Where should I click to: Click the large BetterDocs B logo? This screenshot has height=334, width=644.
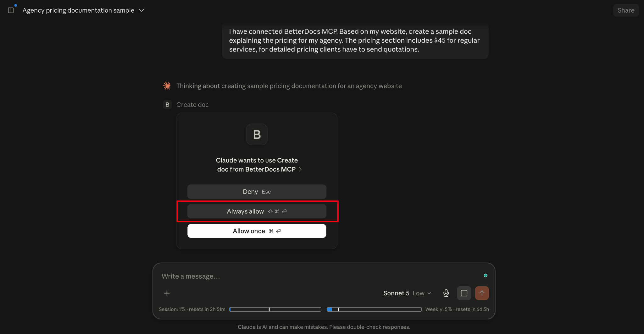pyautogui.click(x=257, y=134)
